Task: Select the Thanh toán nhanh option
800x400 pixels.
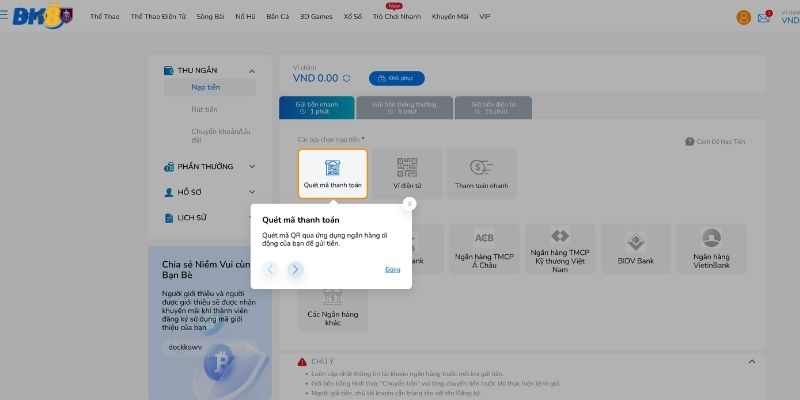Action: (481, 174)
